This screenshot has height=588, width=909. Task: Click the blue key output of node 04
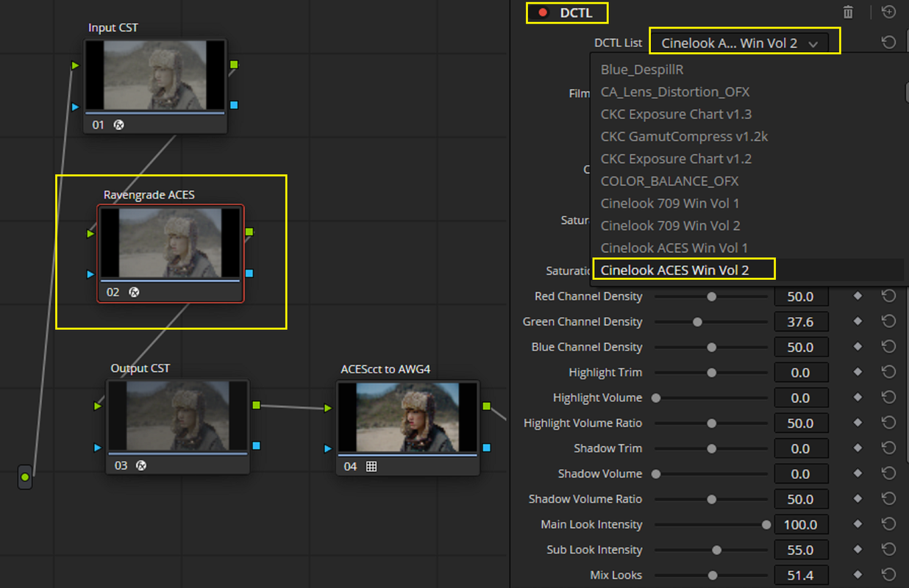[486, 448]
